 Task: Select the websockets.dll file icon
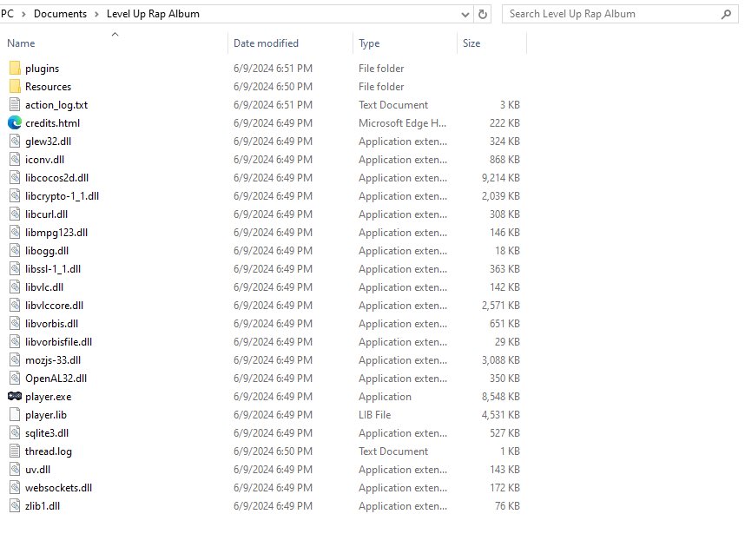pyautogui.click(x=15, y=487)
